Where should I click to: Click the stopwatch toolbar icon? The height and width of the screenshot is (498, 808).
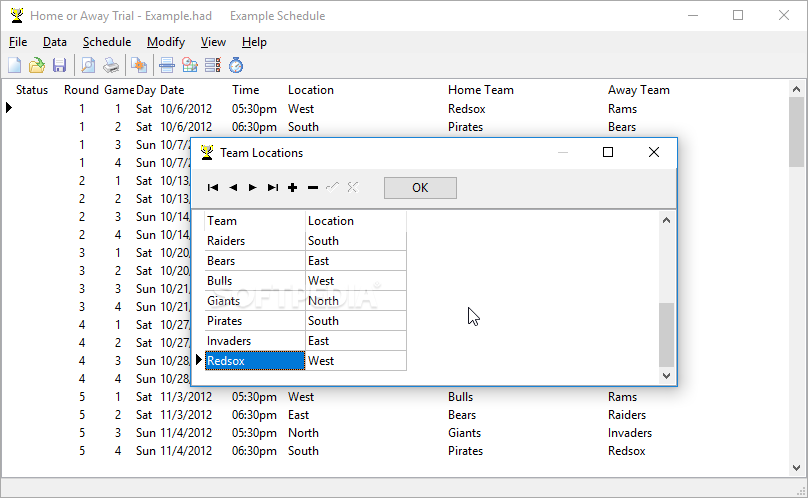tap(236, 65)
